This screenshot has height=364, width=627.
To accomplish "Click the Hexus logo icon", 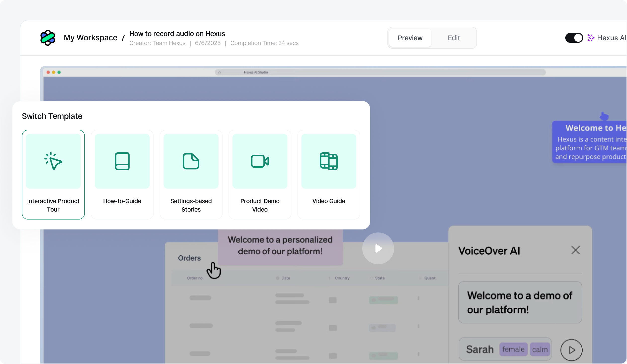I will pos(48,38).
